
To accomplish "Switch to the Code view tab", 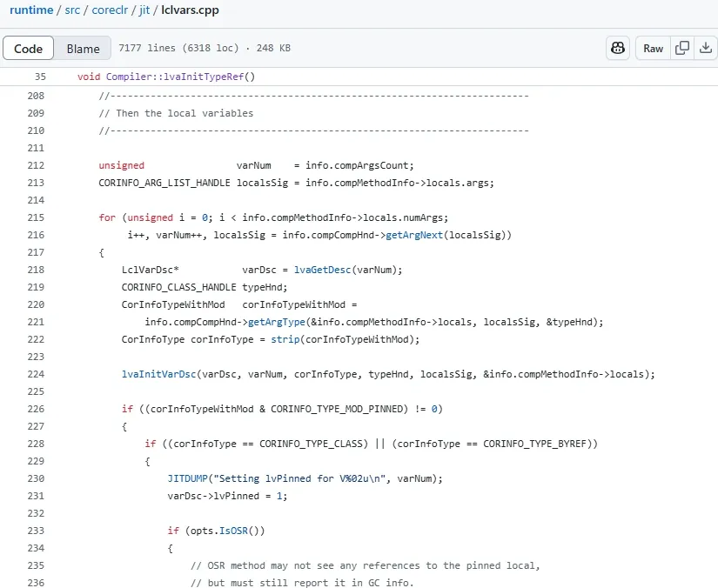I will pyautogui.click(x=29, y=49).
